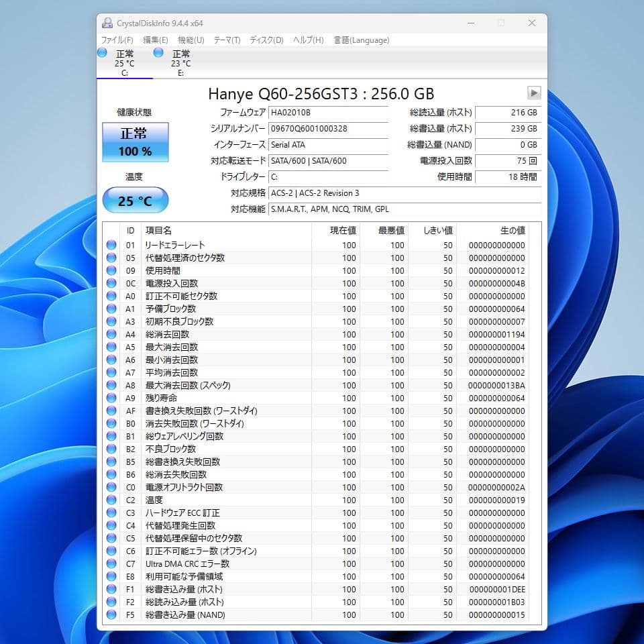Viewport: 644px width, 644px height.
Task: Click the blue health dot above the E: drive
Action: click(160, 52)
